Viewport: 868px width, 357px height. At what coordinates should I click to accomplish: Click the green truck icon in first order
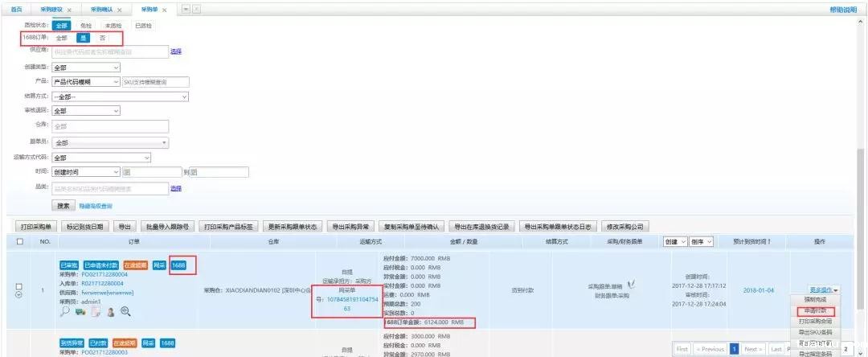click(x=81, y=312)
